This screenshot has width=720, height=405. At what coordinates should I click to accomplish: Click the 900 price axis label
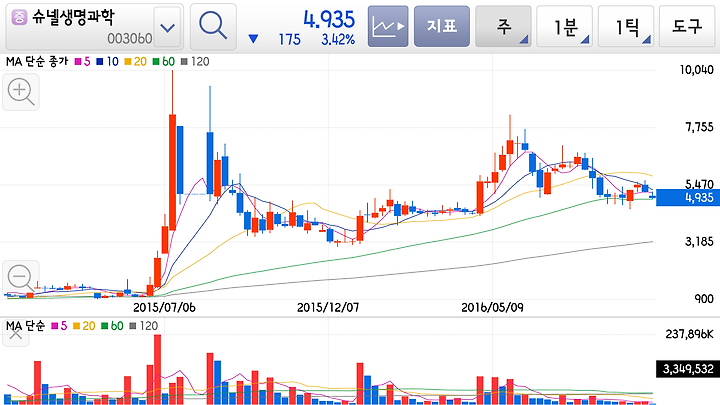click(704, 299)
